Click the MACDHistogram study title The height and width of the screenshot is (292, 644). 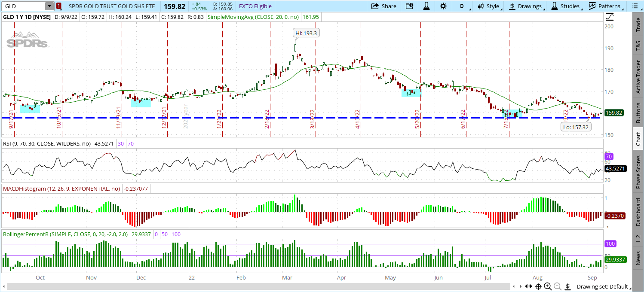tap(61, 189)
